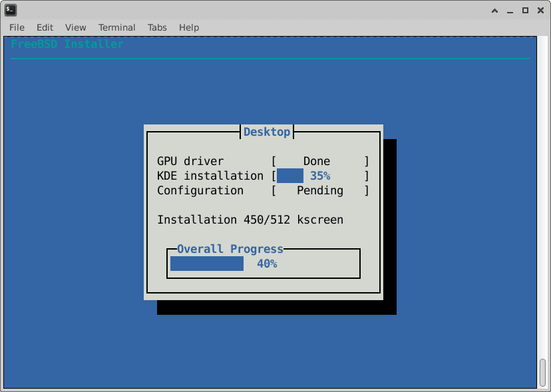
Task: Click the Pending status for Configuration
Action: tap(319, 190)
